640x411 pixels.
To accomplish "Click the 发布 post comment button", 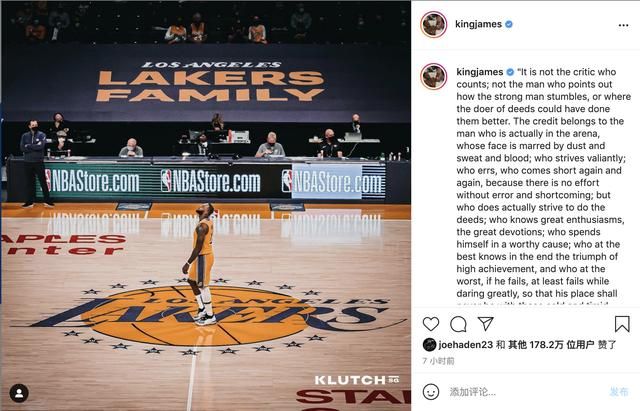I will coord(618,392).
